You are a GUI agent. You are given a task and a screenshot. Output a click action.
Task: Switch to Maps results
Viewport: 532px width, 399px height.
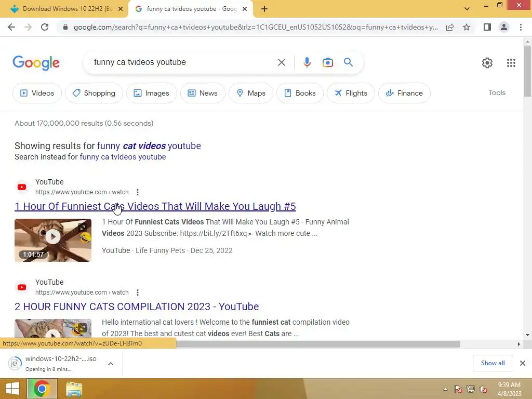pos(251,93)
